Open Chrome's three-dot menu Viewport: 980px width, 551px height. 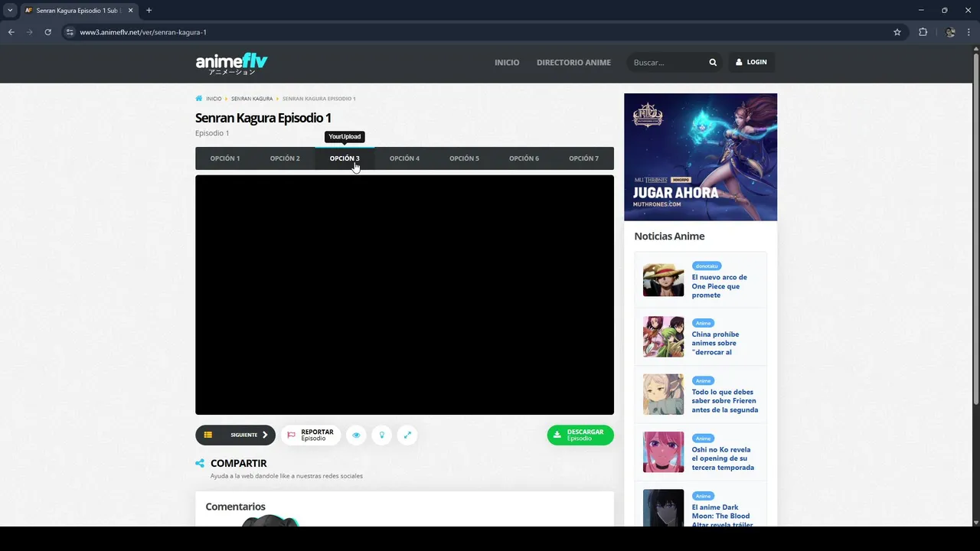969,32
